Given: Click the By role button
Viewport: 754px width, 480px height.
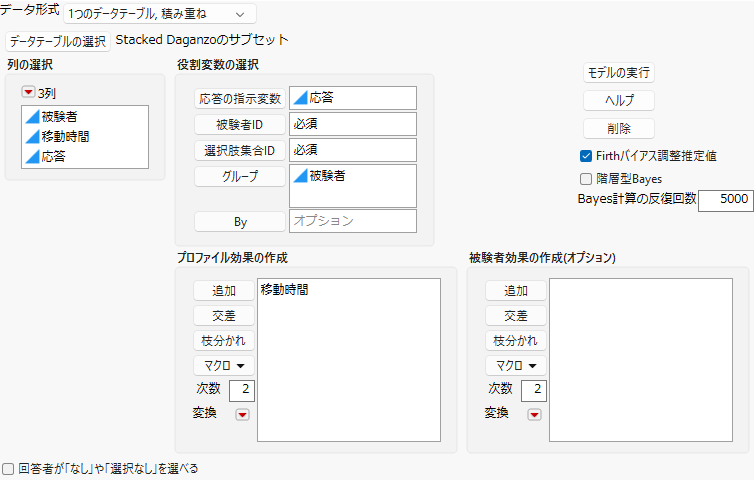Looking at the screenshot, I should tap(239, 222).
